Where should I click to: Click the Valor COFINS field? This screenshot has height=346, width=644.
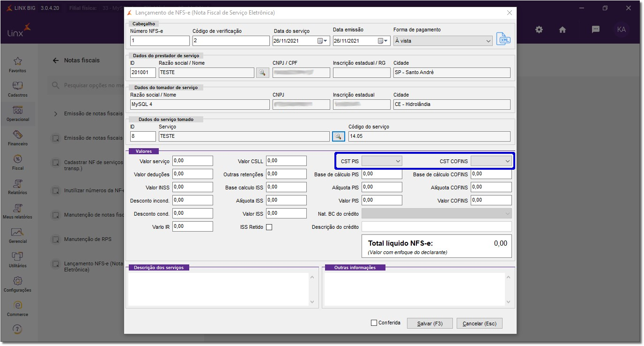(491, 200)
